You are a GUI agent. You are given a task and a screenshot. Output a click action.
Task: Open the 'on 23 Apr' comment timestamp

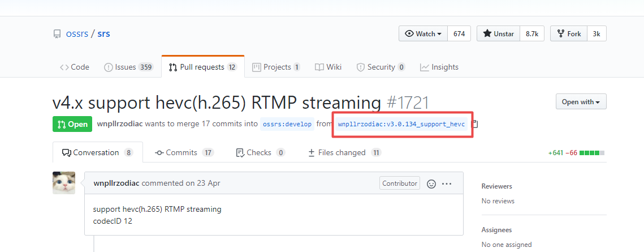pos(203,183)
